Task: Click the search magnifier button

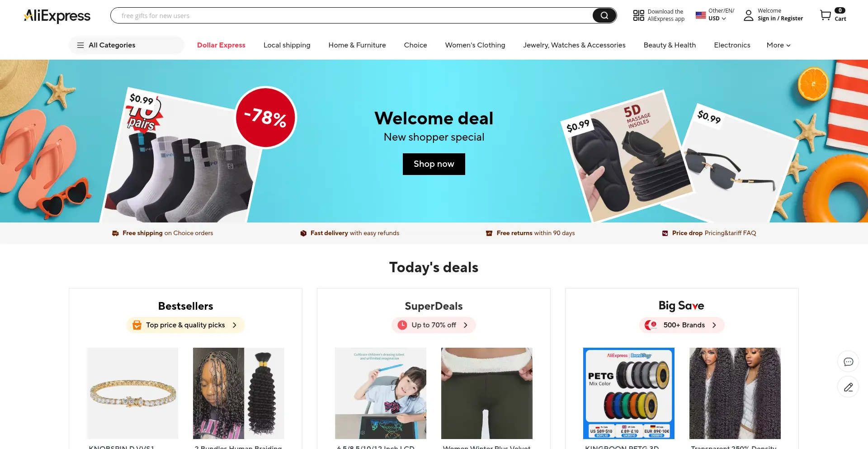Action: pyautogui.click(x=604, y=16)
